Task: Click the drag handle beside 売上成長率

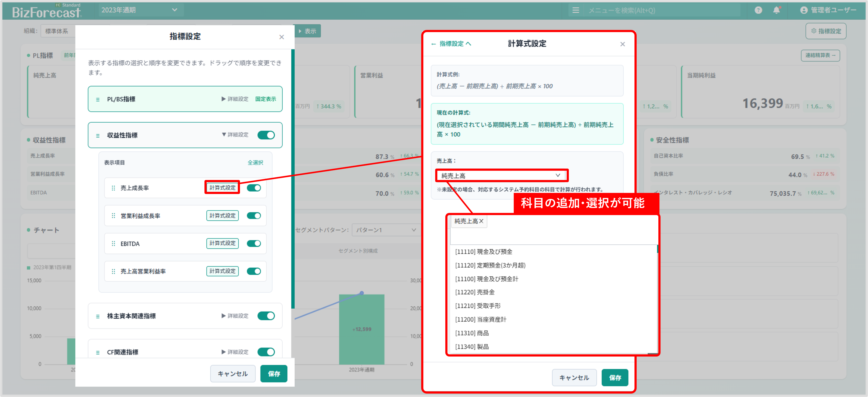Action: (113, 188)
